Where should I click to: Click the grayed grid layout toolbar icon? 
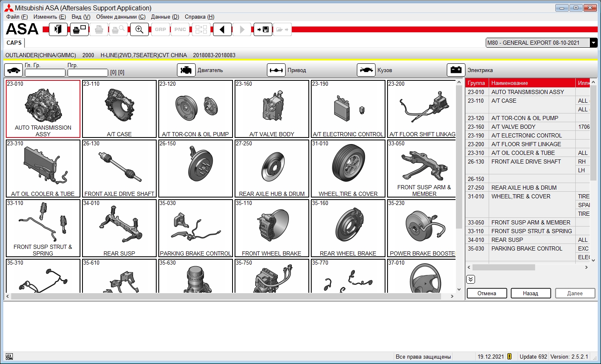pos(201,29)
